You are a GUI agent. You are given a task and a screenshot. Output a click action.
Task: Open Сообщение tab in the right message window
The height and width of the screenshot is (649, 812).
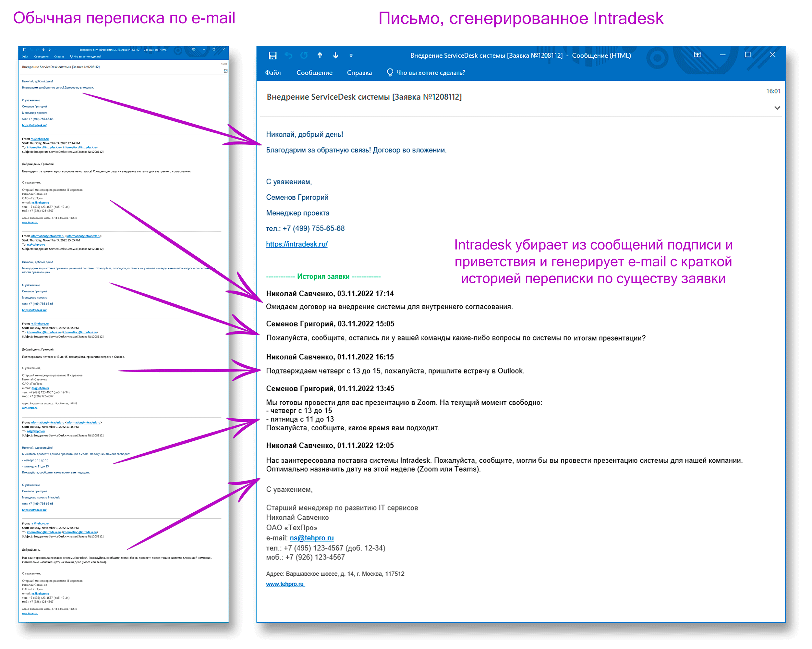pyautogui.click(x=314, y=73)
